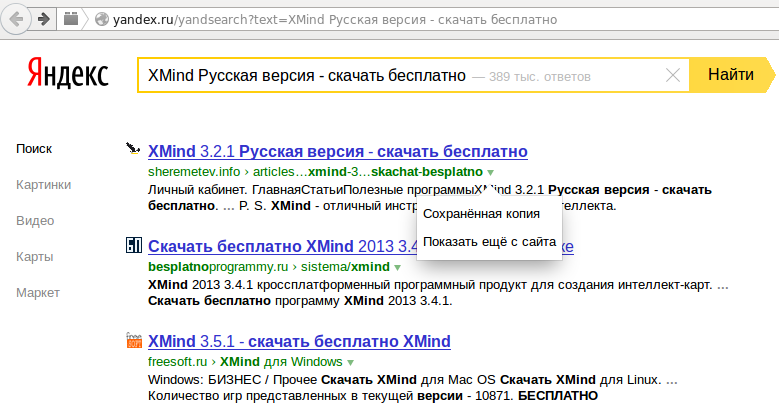Image resolution: width=779 pixels, height=419 pixels.
Task: Click snippet text starting Личный кабинет
Action: click(x=430, y=197)
